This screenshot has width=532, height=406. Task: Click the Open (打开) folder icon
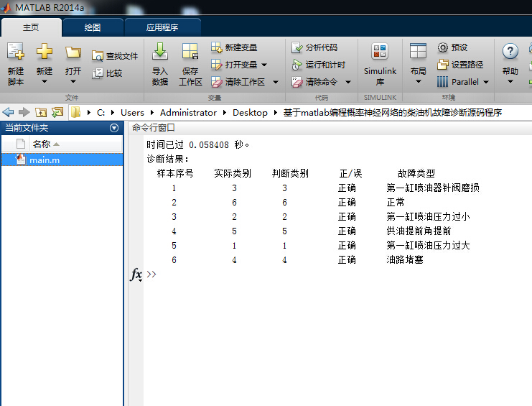[73, 52]
